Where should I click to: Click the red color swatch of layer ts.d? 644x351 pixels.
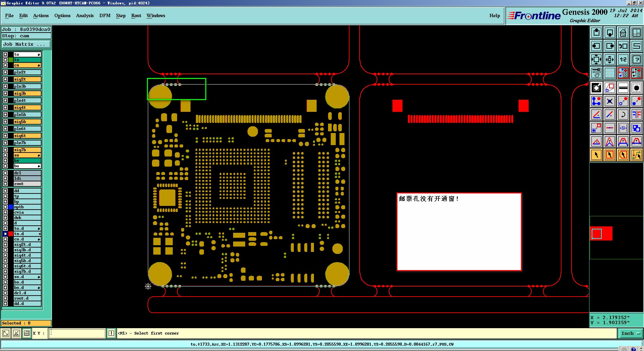tap(11, 234)
